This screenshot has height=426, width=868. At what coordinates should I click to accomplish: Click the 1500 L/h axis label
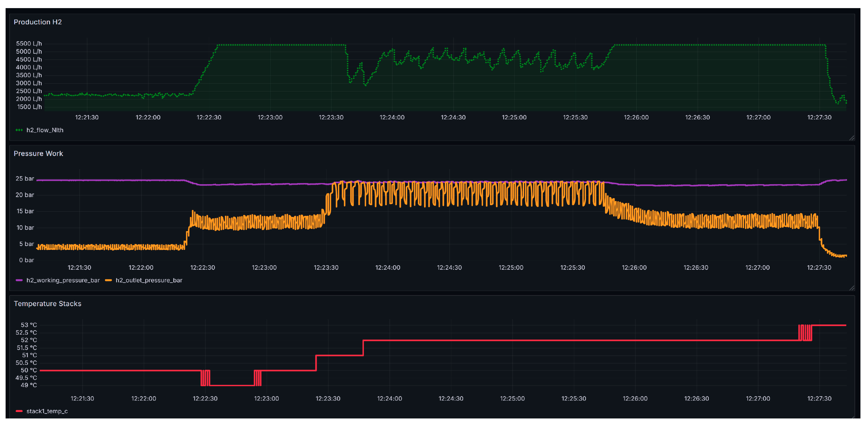click(30, 107)
